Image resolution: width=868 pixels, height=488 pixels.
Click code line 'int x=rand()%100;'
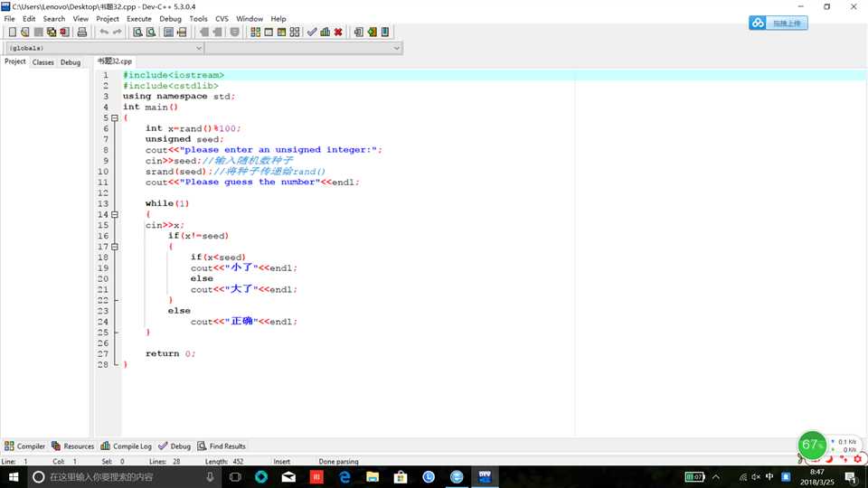(193, 128)
